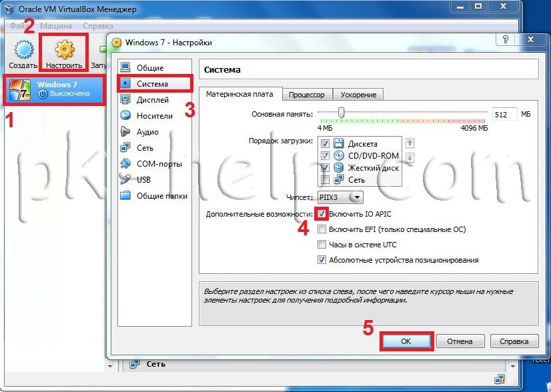The height and width of the screenshot is (392, 551).
Task: Toggle the Жесткий диск boot checkbox
Action: pos(325,167)
